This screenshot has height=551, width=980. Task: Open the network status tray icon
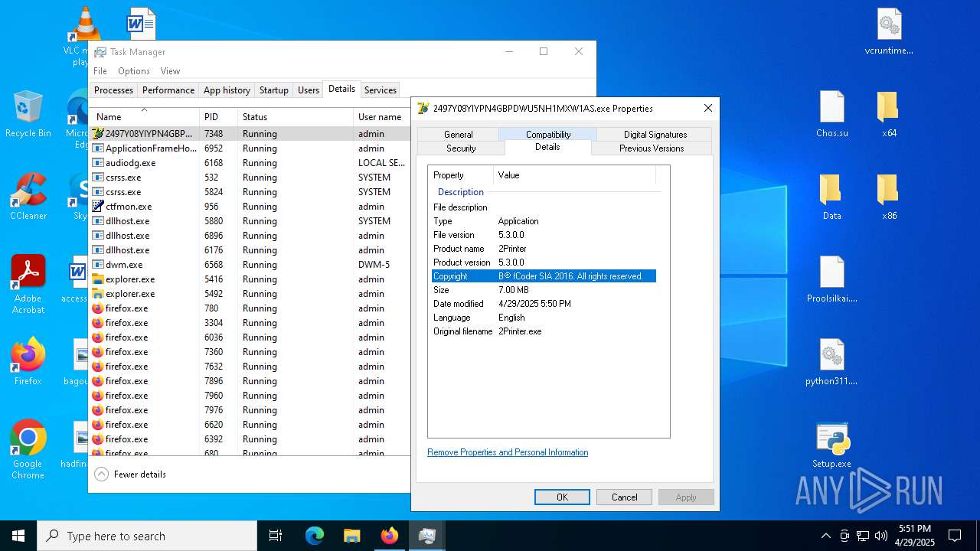point(863,536)
